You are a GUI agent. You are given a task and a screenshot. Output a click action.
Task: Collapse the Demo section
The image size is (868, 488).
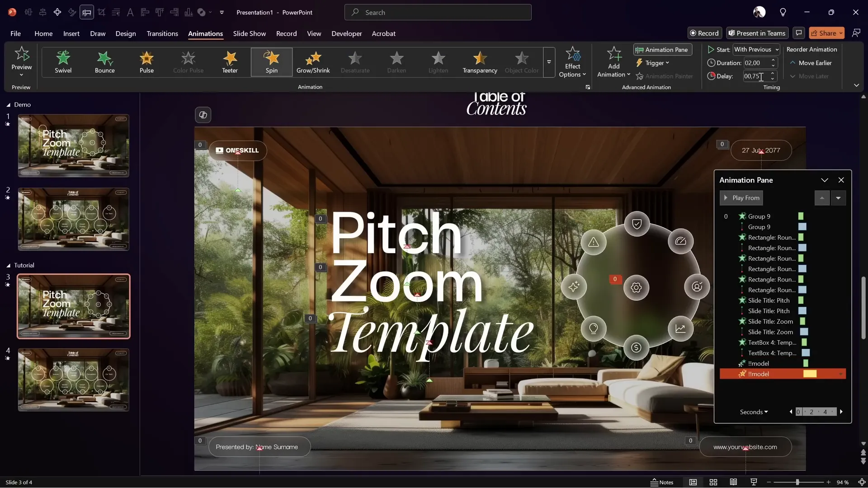[x=8, y=105]
